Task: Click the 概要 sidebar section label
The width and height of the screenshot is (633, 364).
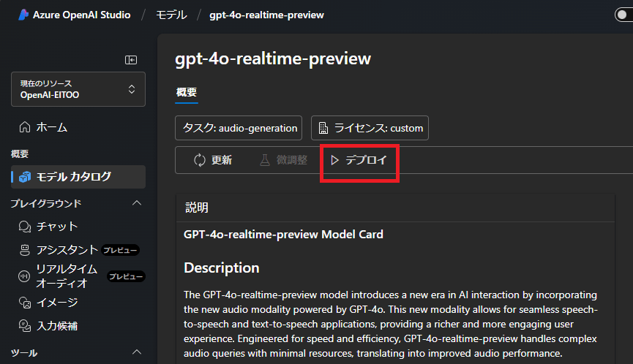Action: pos(19,153)
